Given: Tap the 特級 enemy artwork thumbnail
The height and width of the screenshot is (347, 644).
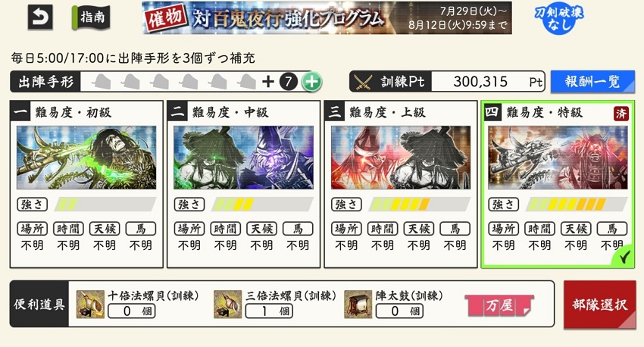Looking at the screenshot, I should tap(558, 158).
